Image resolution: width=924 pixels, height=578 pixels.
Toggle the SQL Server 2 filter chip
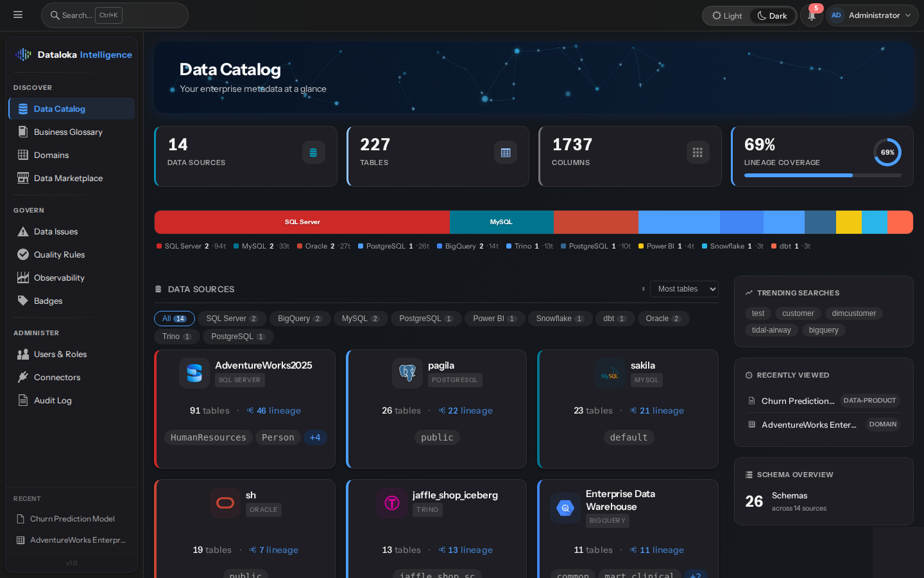click(x=232, y=319)
